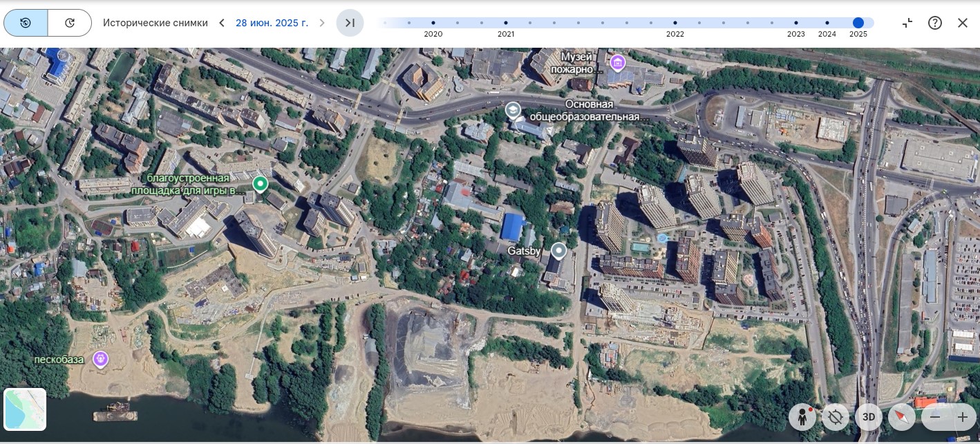Click the current 2025 timeline slider handle
This screenshot has width=980, height=444.
[x=858, y=23]
